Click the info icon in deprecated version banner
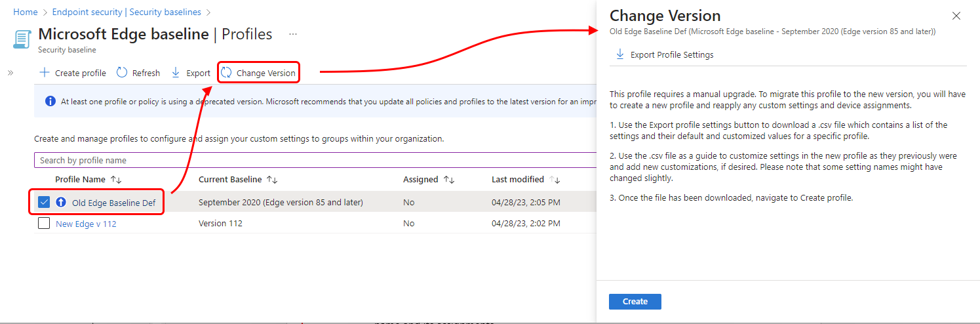 (50, 101)
